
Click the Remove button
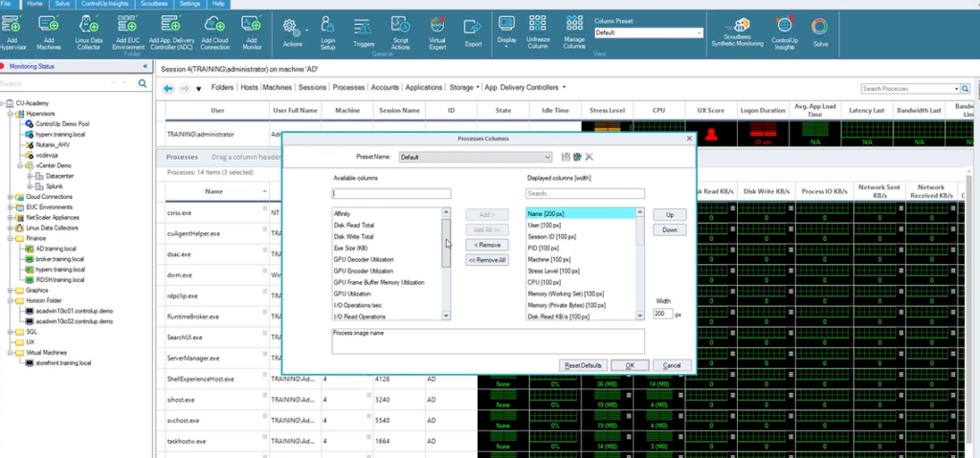pyautogui.click(x=487, y=245)
